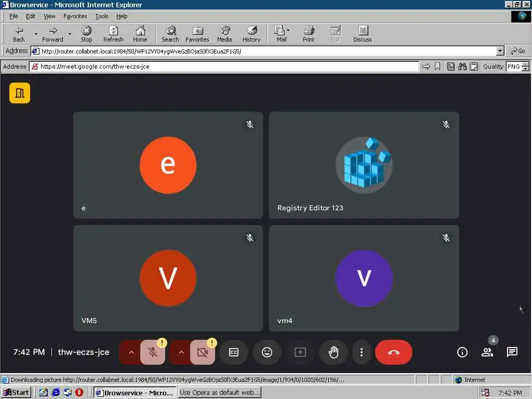Print the page via Print icon
Viewport: 532px width, 399px height.
click(309, 34)
